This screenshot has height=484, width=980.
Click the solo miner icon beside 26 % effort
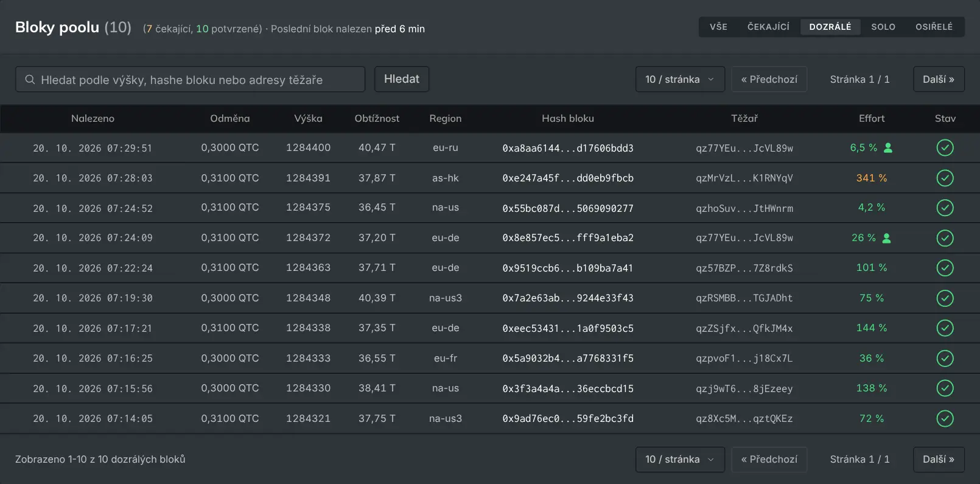[887, 238]
